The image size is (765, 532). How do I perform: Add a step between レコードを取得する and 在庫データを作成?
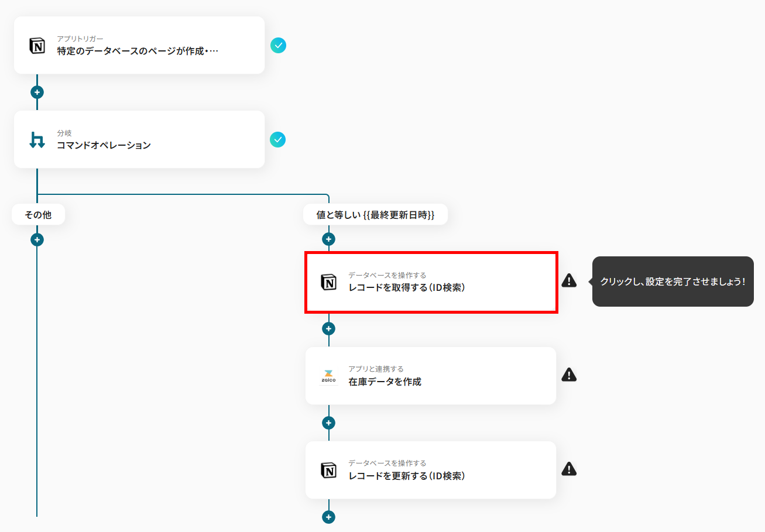coord(329,329)
